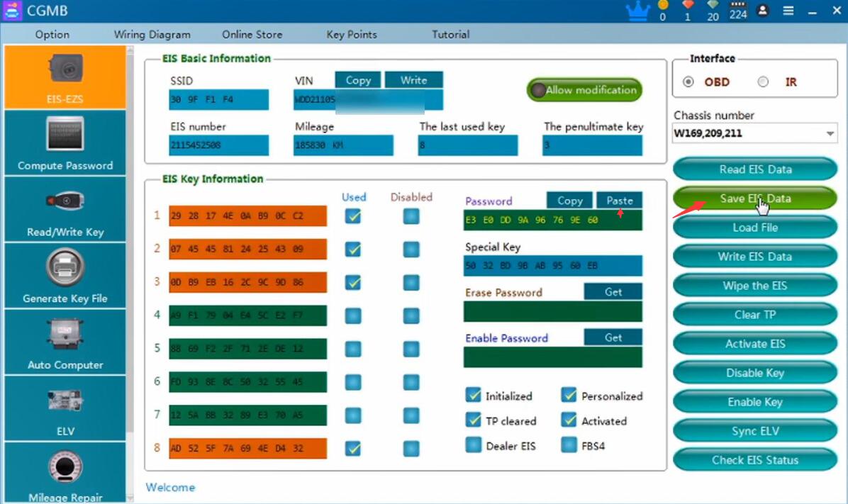
Task: Click the Password hex value field
Action: pyautogui.click(x=552, y=220)
